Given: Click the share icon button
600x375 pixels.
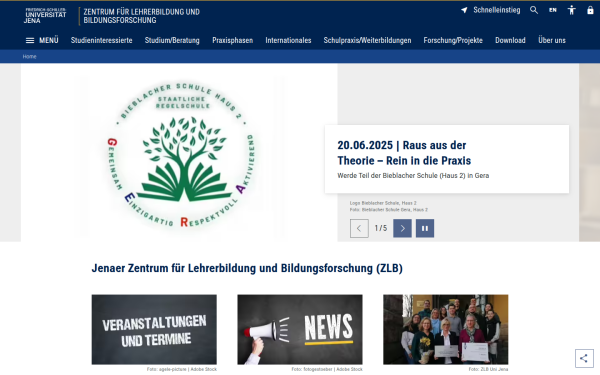Looking at the screenshot, I should (584, 359).
